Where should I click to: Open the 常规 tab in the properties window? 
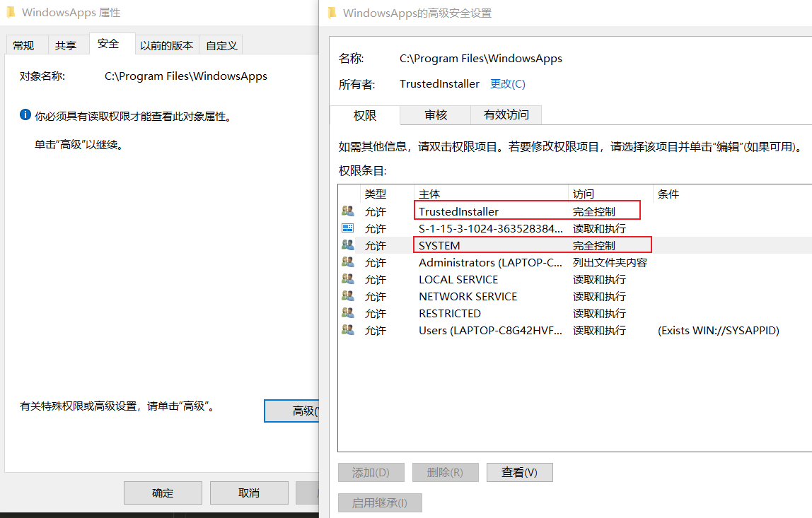27,45
